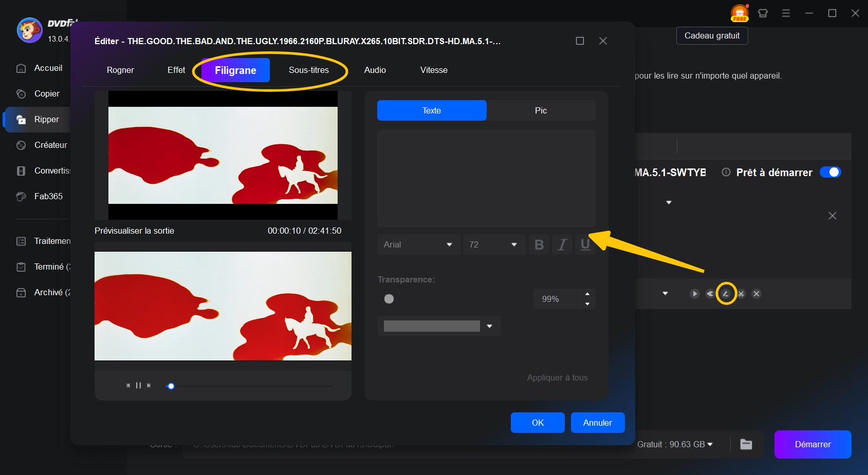Click the Prêt à démarrer info icon
The height and width of the screenshot is (475, 868).
click(726, 173)
